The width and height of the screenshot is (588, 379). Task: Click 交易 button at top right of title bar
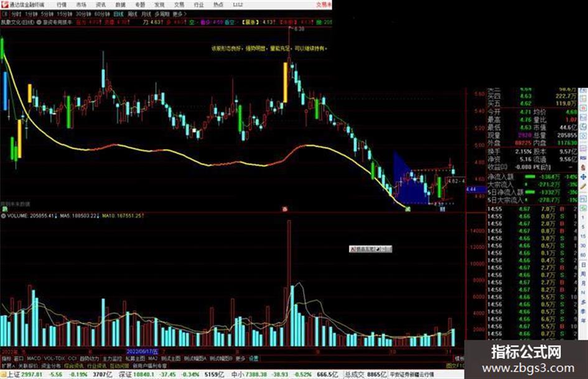click(x=324, y=4)
